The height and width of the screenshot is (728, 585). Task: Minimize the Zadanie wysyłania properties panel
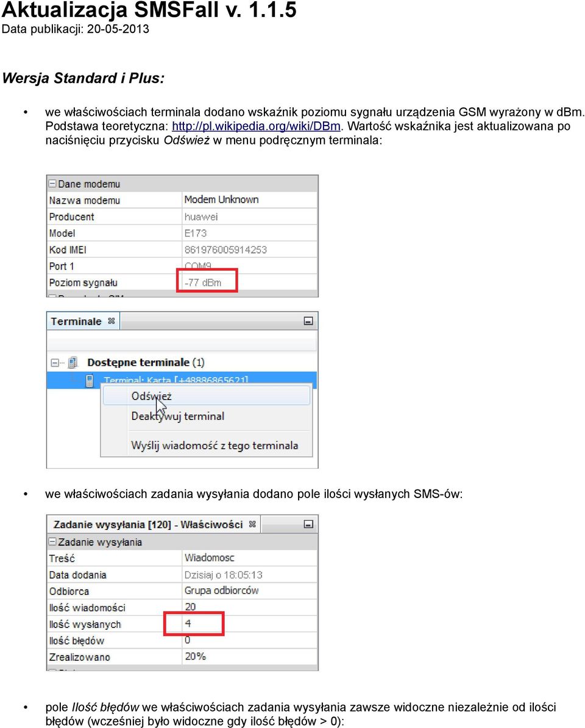click(308, 524)
